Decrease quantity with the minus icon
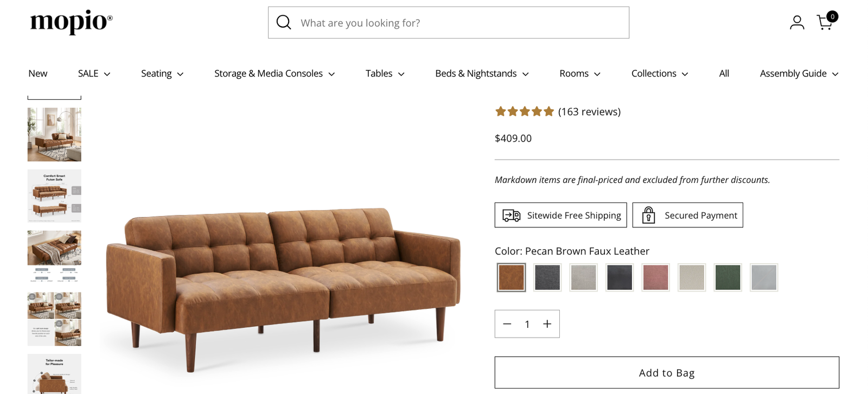Viewport: 868px width, 394px height. 507,324
